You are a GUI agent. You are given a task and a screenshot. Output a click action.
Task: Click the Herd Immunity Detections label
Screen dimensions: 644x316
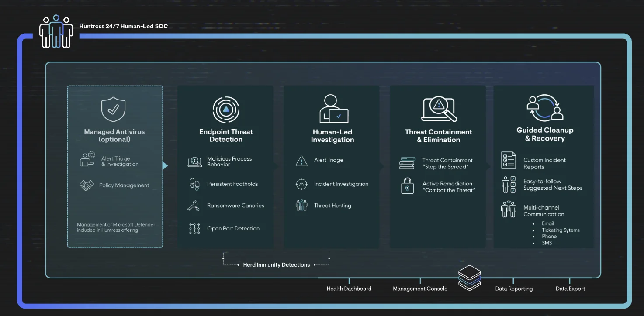click(277, 265)
